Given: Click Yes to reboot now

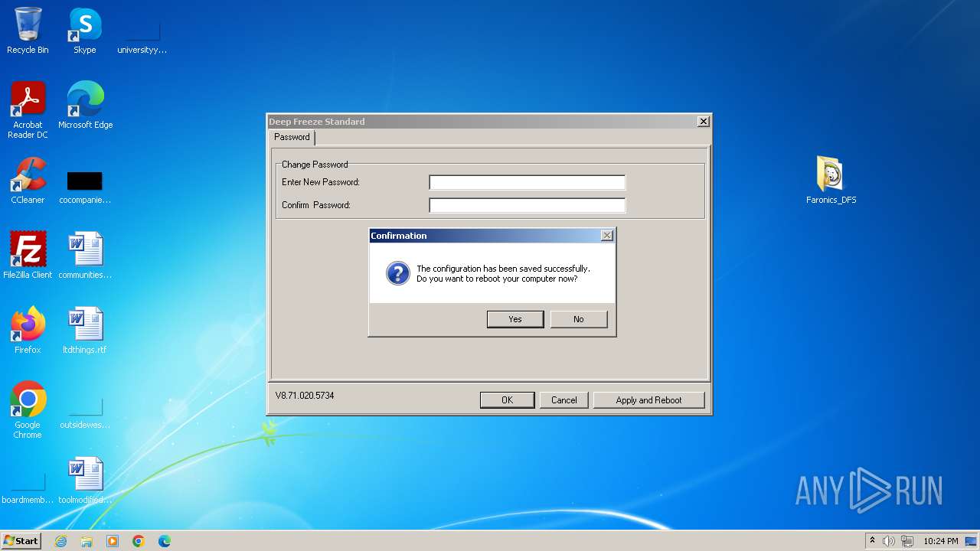Looking at the screenshot, I should pyautogui.click(x=515, y=319).
